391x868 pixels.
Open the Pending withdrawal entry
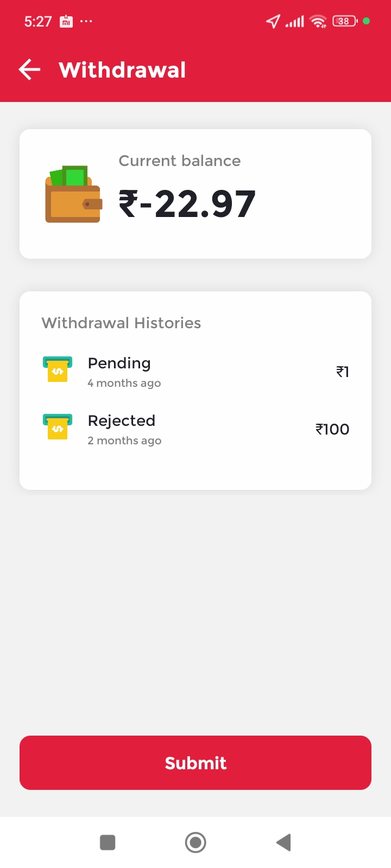coord(195,372)
